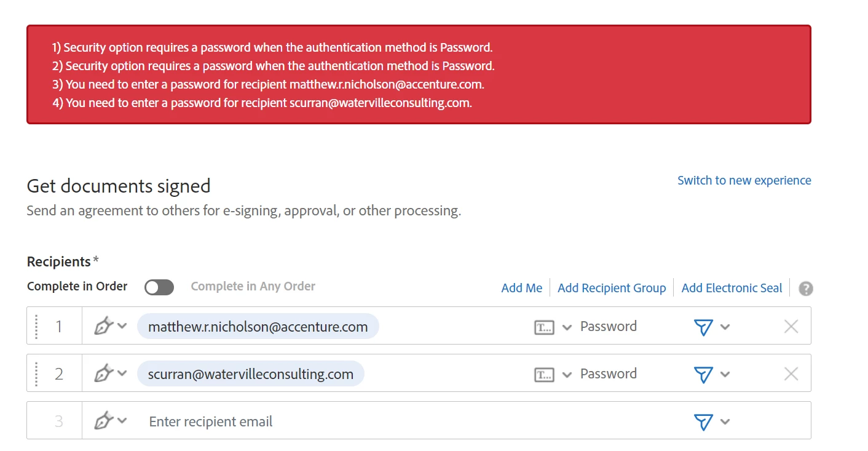Click signer pen icon for recipient 2
The height and width of the screenshot is (451, 868).
click(x=104, y=373)
